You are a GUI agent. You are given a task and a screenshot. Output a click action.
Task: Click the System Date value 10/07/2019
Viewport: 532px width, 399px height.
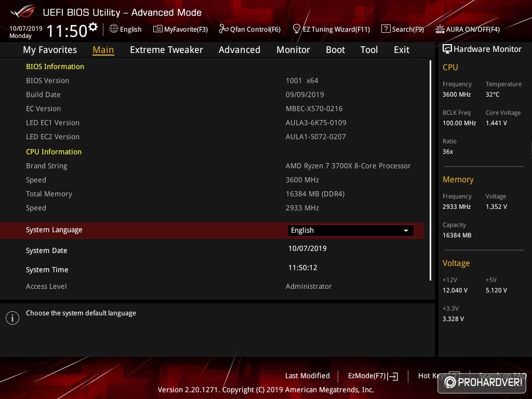point(308,248)
